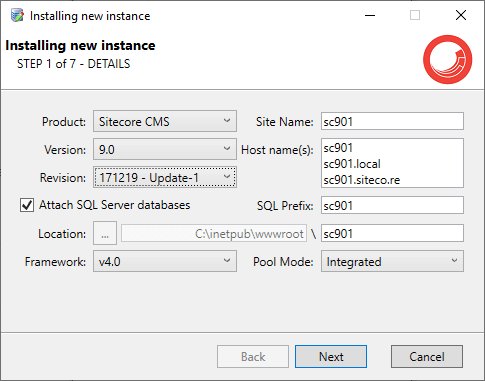This screenshot has height=381, width=485.
Task: Click the STEP 1 of 7 - DETAILS text
Action: pos(73,64)
